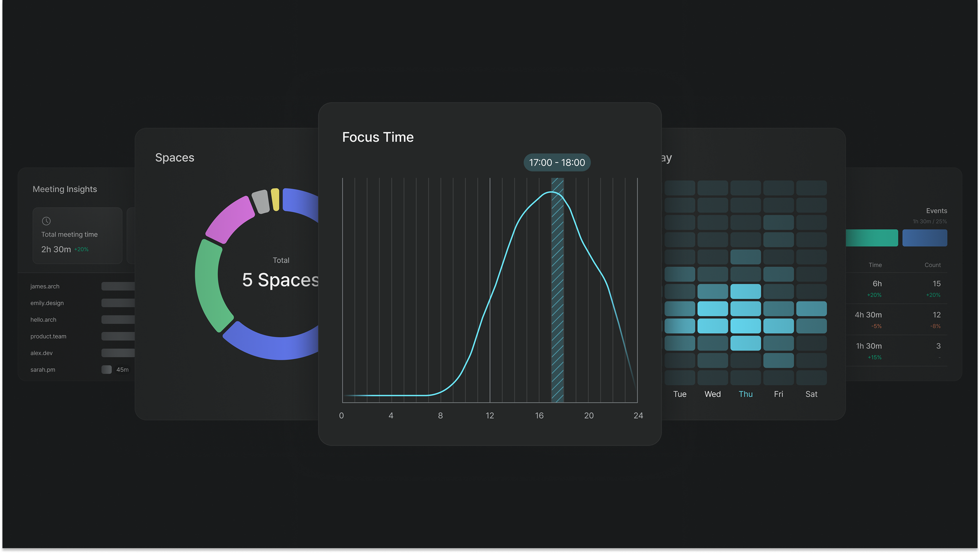Select the Wed column label in heatmap
Screen dimensions: 980x553
[712, 394]
